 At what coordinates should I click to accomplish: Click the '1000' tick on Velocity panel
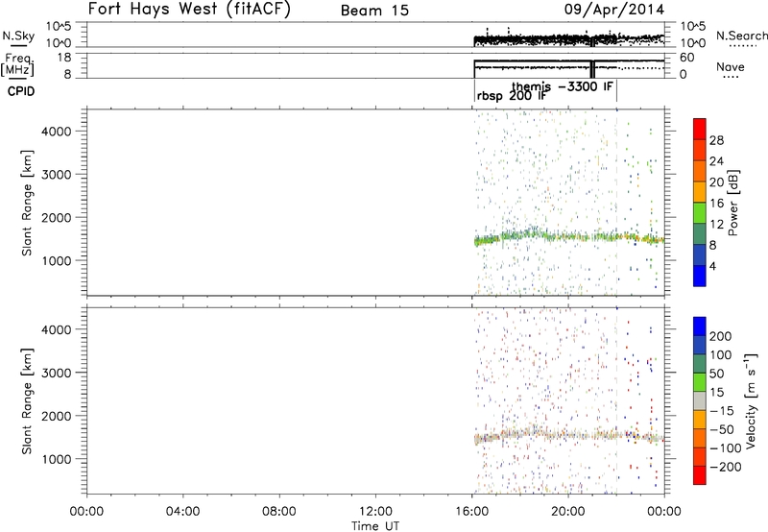[x=57, y=459]
